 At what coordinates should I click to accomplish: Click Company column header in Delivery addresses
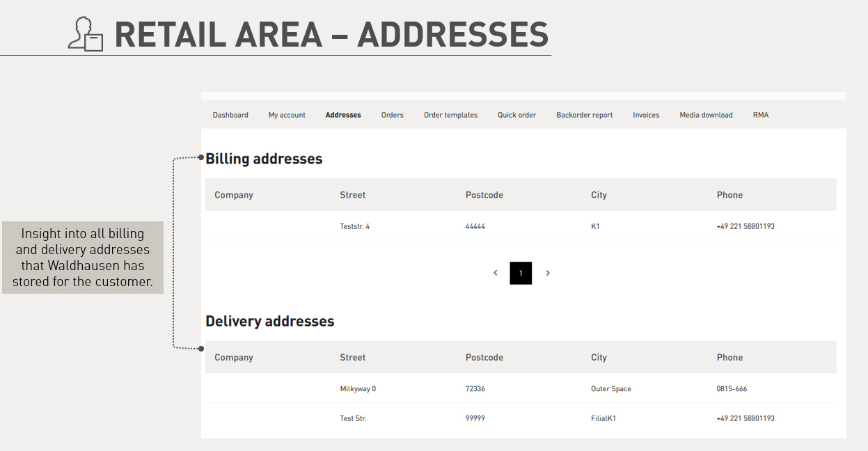234,357
